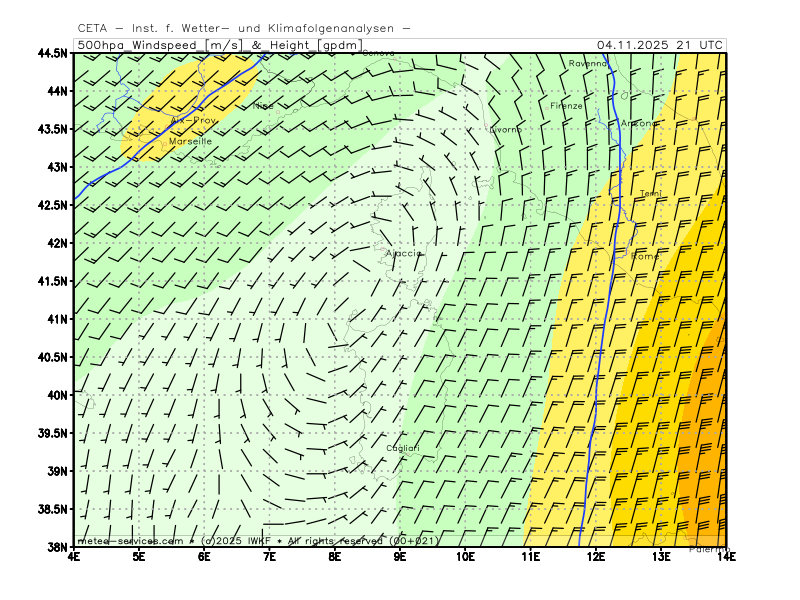
Task: Select the Nice city label
Action: pos(263,105)
